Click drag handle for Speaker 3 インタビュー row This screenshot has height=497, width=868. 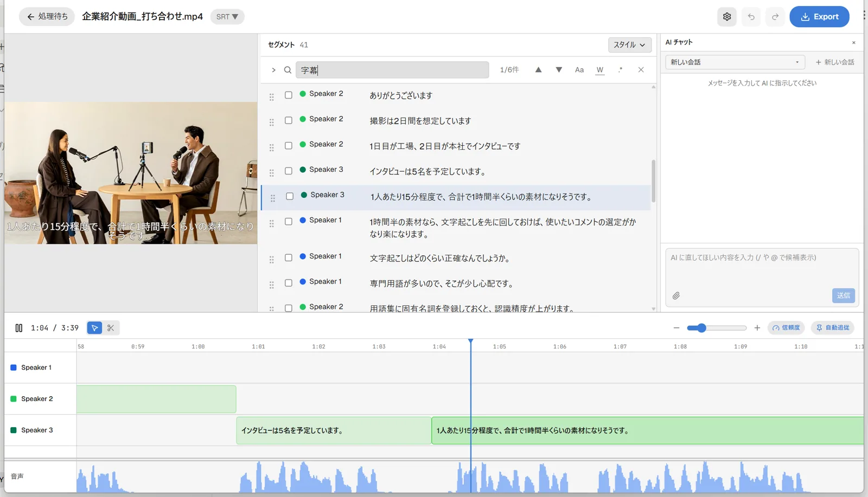tap(272, 173)
